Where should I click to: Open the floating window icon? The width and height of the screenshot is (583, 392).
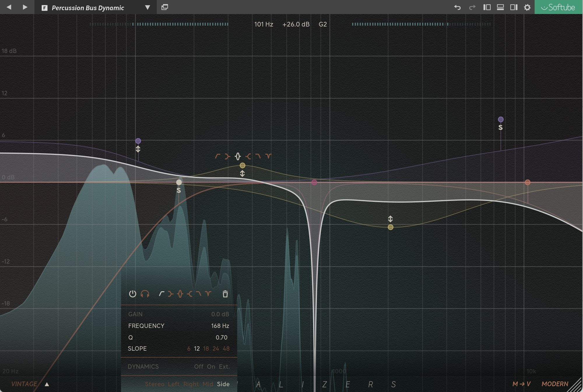tap(165, 7)
